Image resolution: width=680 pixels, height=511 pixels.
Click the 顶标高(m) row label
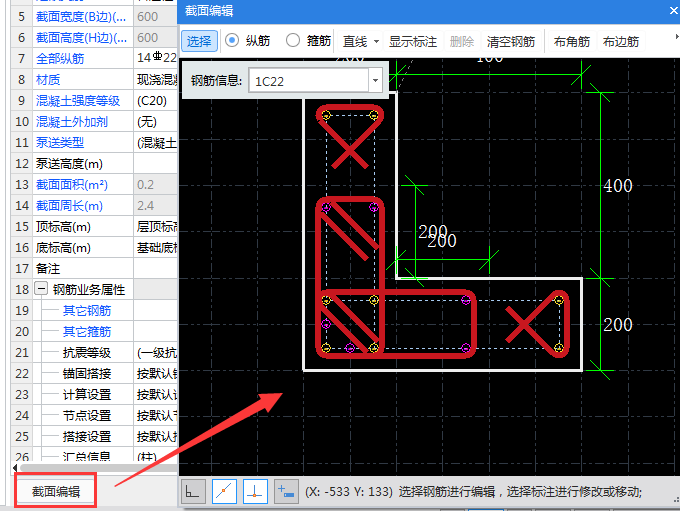(63, 227)
